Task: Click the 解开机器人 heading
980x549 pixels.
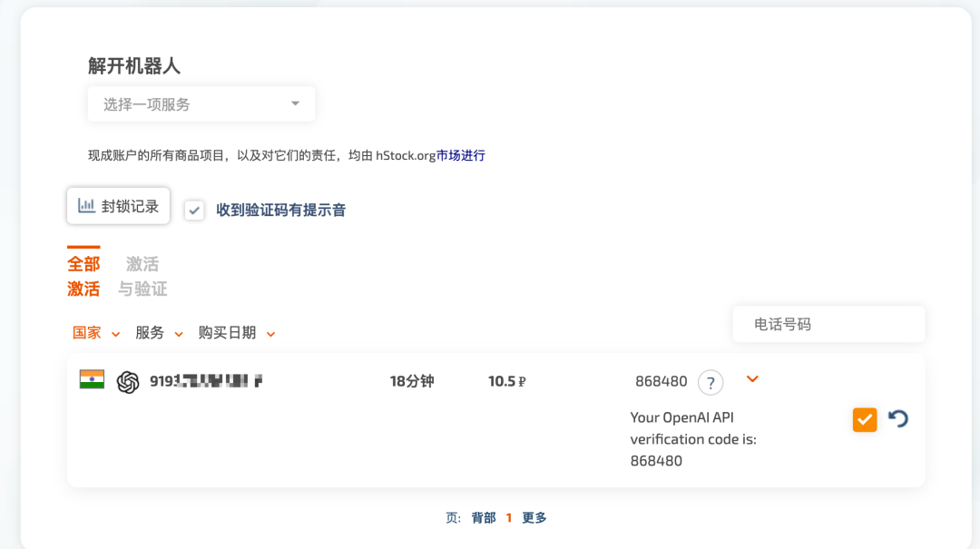Action: (133, 66)
